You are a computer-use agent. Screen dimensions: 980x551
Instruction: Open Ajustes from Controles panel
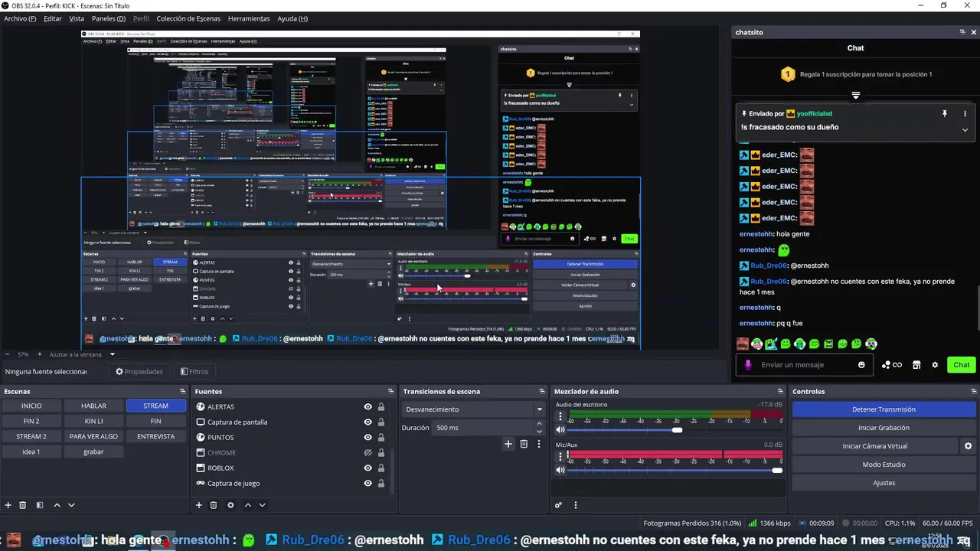coord(884,483)
